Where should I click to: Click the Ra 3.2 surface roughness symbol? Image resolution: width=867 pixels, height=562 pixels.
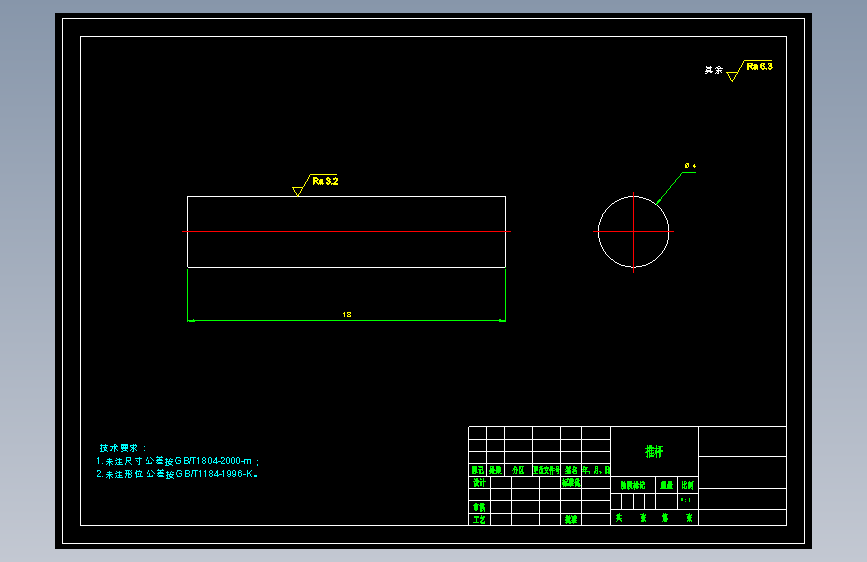pos(315,185)
